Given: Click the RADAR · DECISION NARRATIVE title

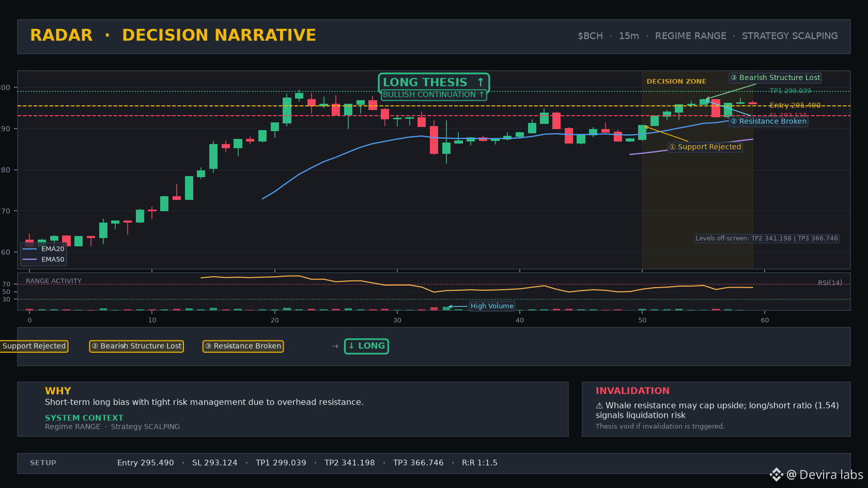Looking at the screenshot, I should pos(173,35).
